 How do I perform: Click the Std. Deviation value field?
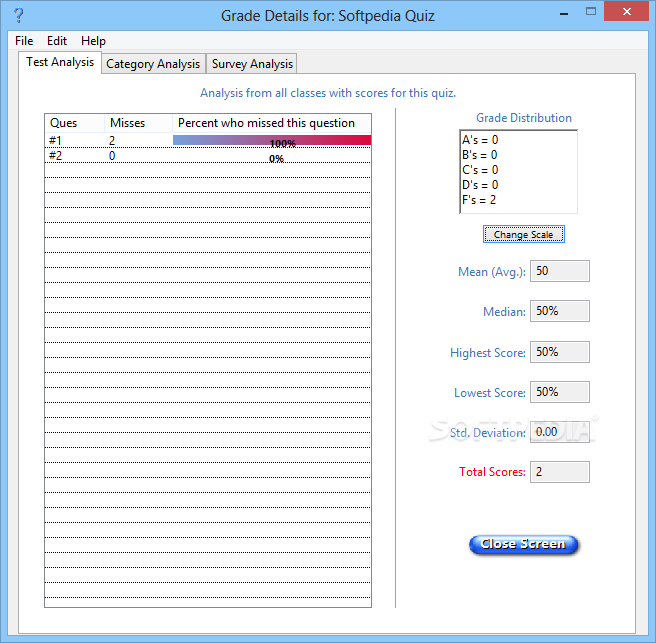pyautogui.click(x=559, y=432)
